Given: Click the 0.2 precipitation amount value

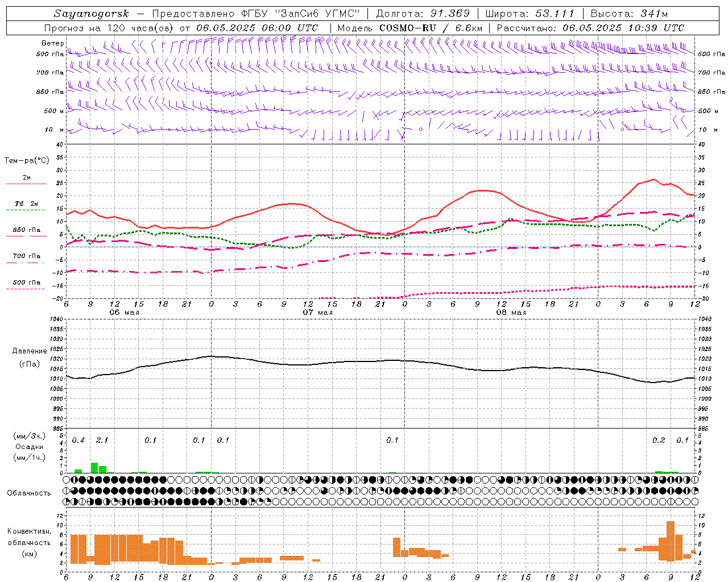Looking at the screenshot, I should [x=659, y=440].
